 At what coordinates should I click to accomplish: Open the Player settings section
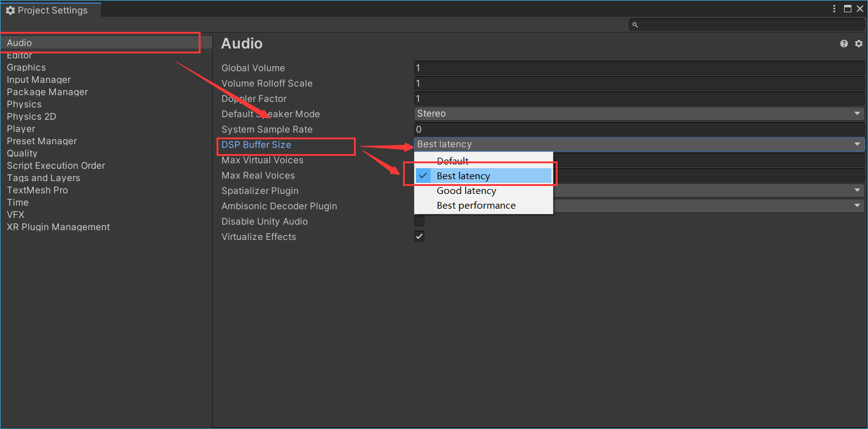point(21,128)
